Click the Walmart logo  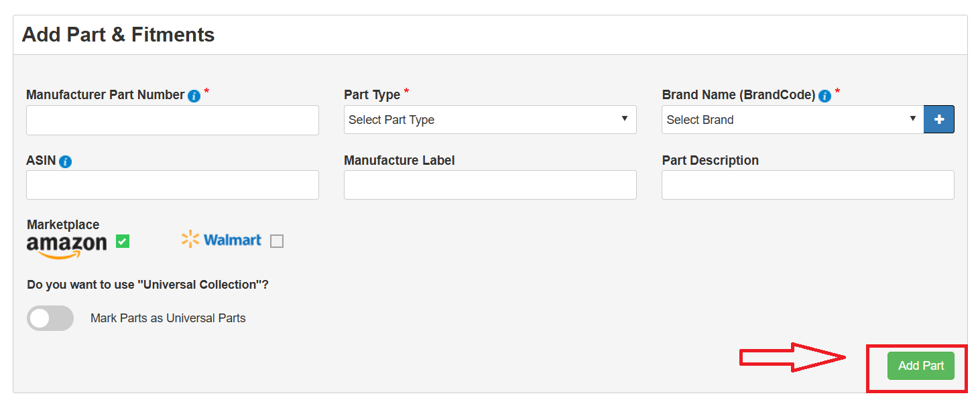(221, 240)
